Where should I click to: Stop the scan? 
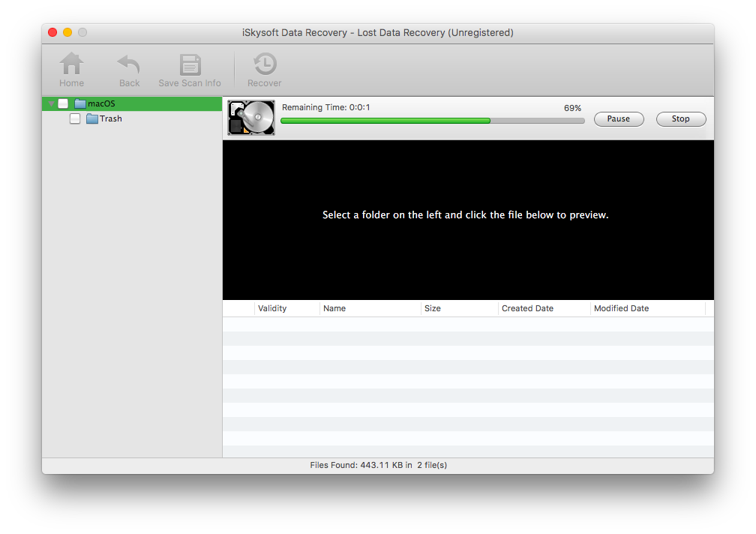681,119
